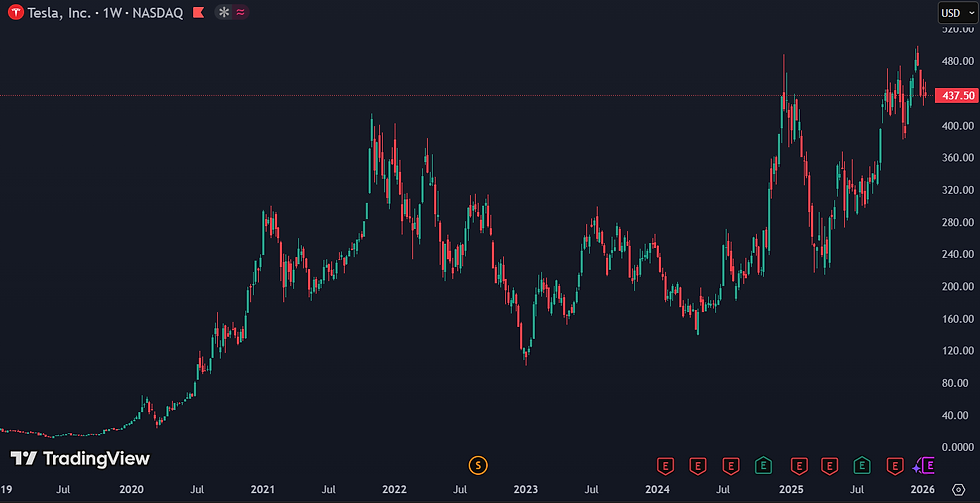Click the pink approximate-sign icon in the legend

click(239, 12)
